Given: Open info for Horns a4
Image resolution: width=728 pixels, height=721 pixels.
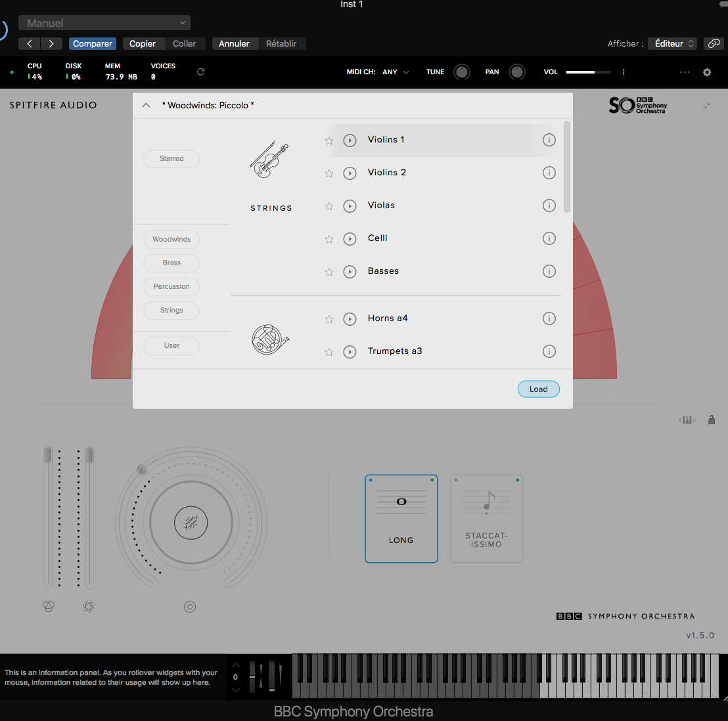Looking at the screenshot, I should (x=549, y=318).
